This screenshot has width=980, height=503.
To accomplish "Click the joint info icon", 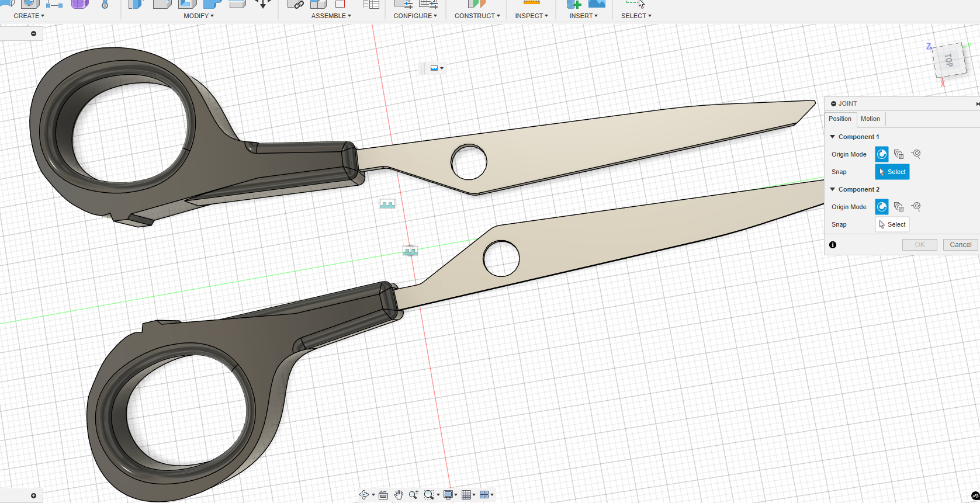I will pyautogui.click(x=833, y=245).
